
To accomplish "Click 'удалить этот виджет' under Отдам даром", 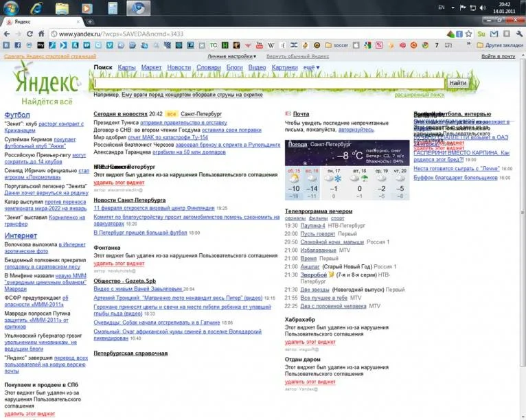I will point(310,382).
